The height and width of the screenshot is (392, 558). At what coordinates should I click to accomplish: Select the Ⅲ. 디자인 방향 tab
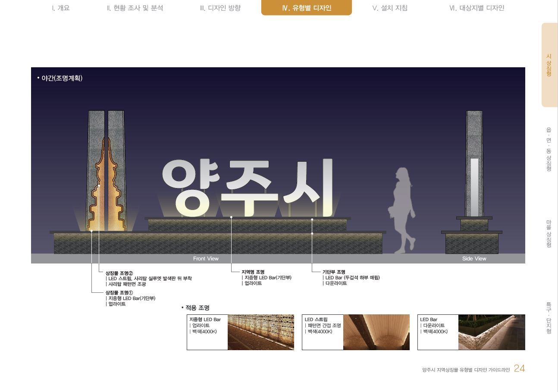[220, 8]
